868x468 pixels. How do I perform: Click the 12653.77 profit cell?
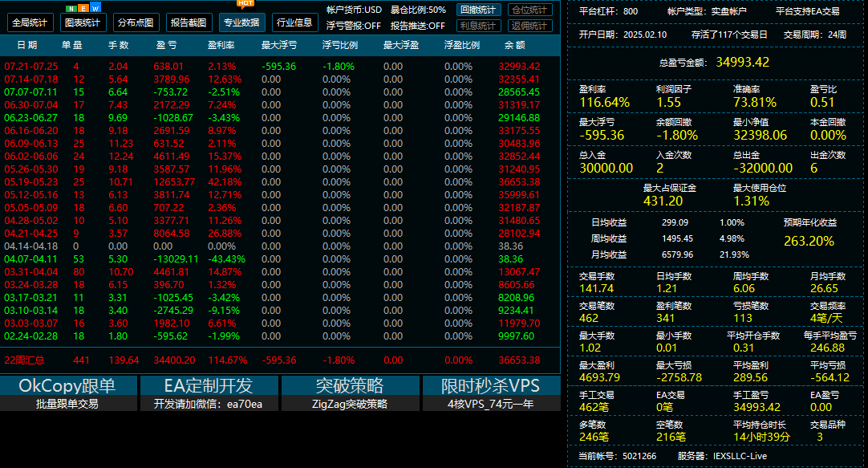pyautogui.click(x=174, y=182)
